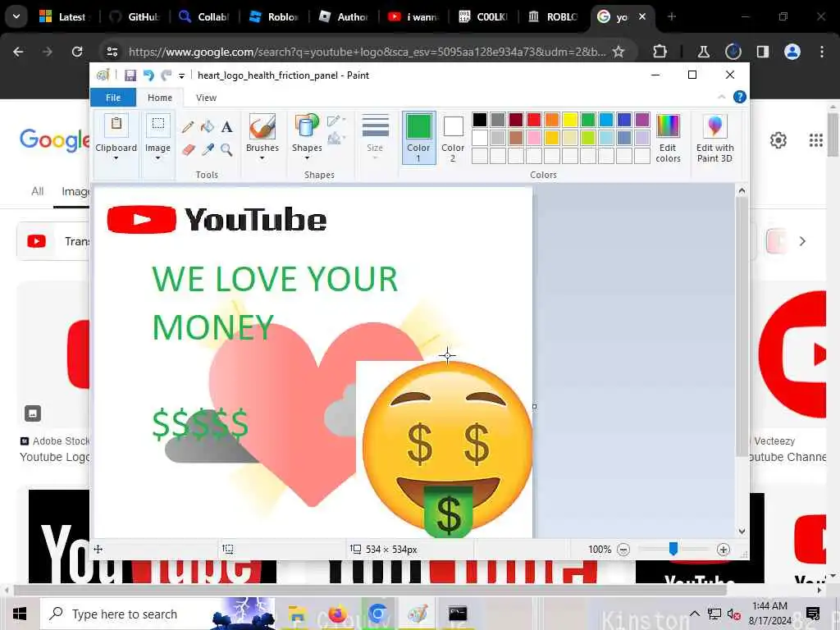840x630 pixels.
Task: Open the terminal window from taskbar
Action: tap(458, 614)
